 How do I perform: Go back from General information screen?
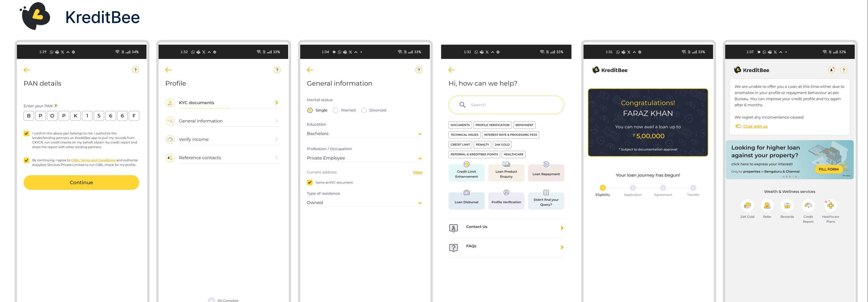pos(310,70)
